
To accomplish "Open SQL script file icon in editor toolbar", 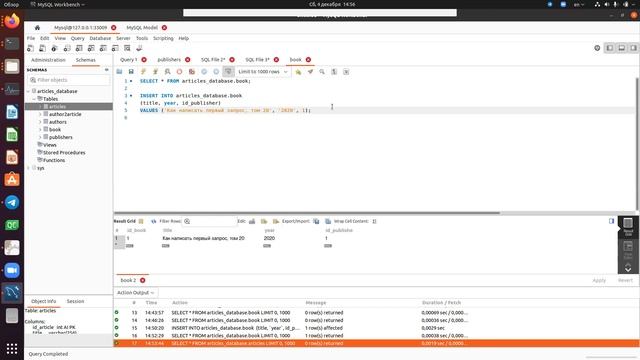I will click(x=119, y=71).
